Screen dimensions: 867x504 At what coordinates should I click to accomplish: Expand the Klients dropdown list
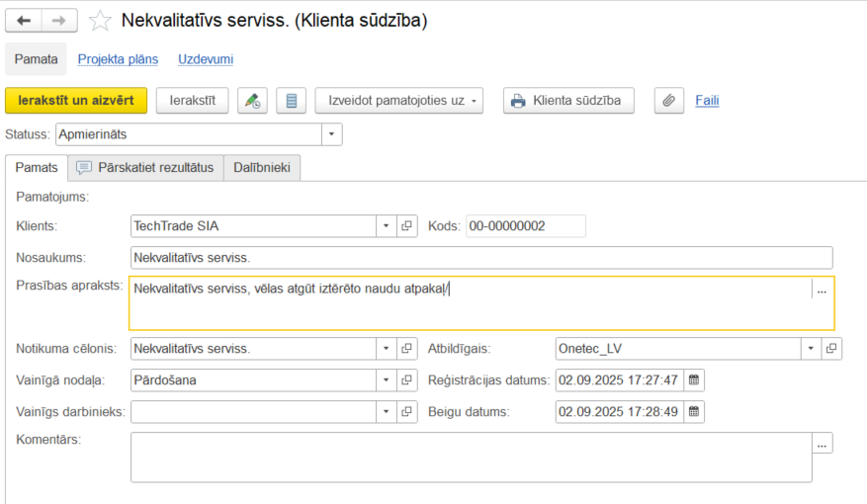tap(386, 226)
